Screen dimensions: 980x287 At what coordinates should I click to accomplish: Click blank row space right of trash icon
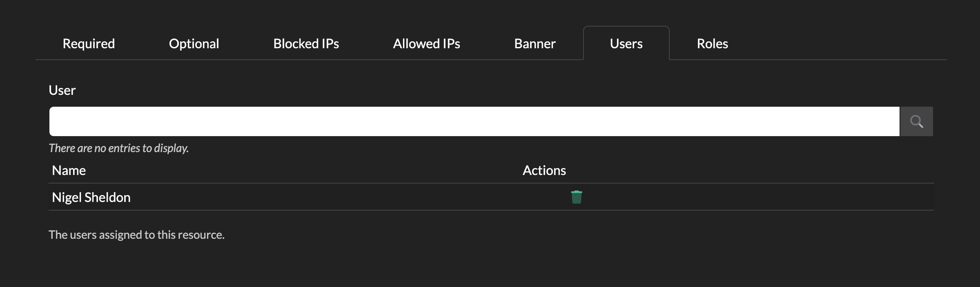click(x=755, y=197)
